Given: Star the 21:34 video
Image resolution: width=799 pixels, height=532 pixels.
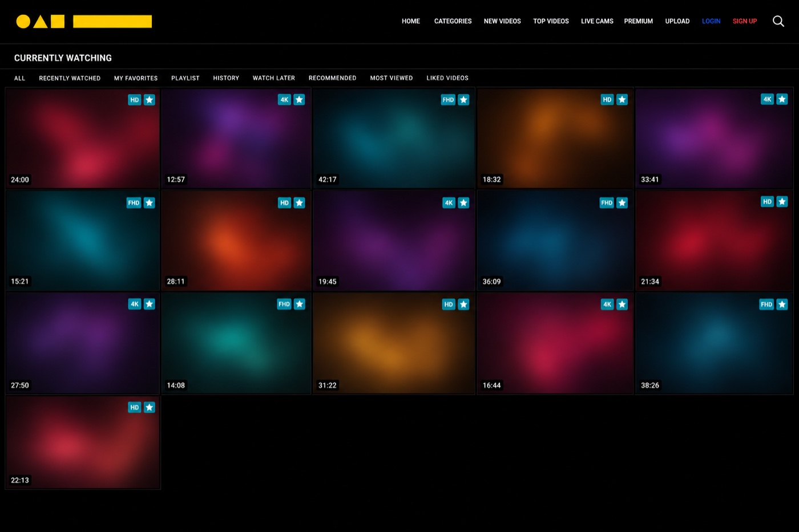Looking at the screenshot, I should [782, 202].
